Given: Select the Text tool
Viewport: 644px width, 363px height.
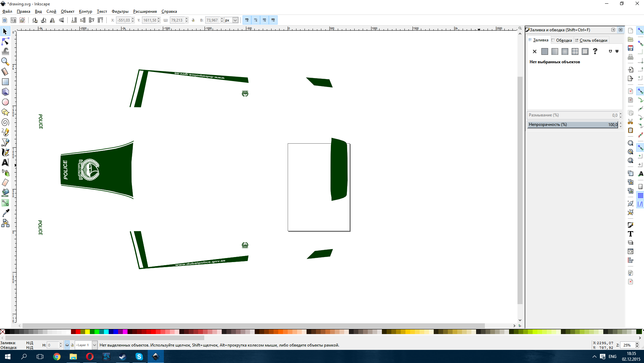Looking at the screenshot, I should click(x=5, y=162).
